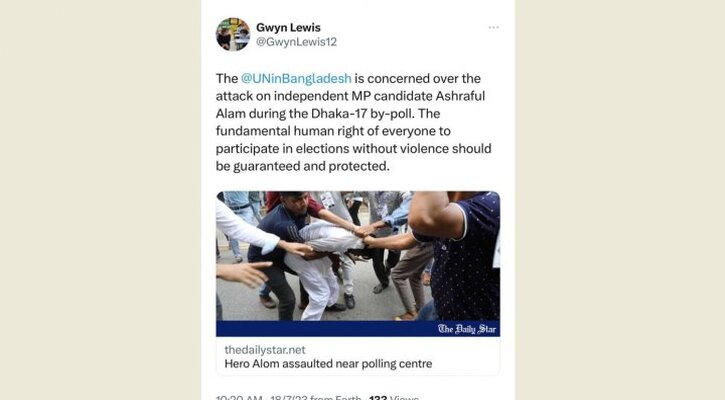The width and height of the screenshot is (725, 400).
Task: Click the 10:20 AM timestamp
Action: (x=239, y=398)
